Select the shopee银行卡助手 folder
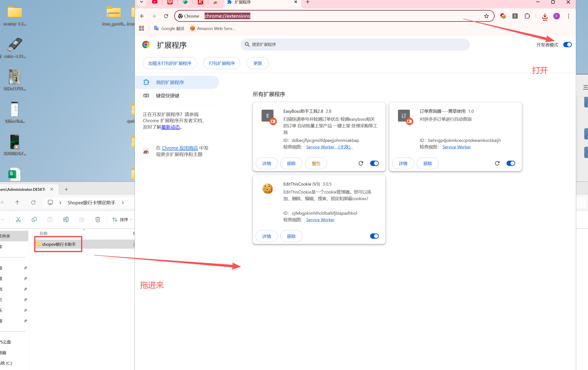This screenshot has height=370, width=588. pyautogui.click(x=59, y=244)
